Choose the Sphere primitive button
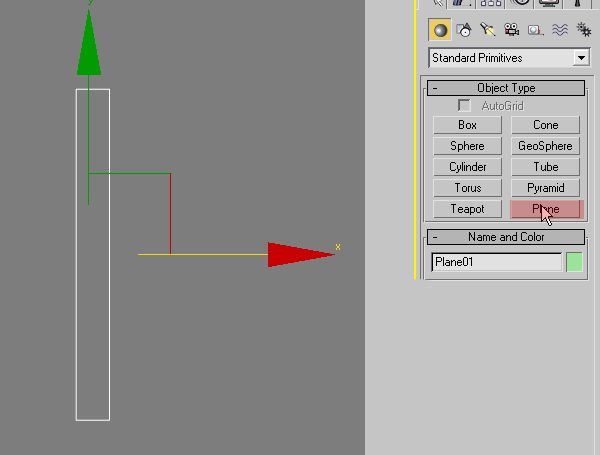Screen dimensions: 600x455 (467, 146)
